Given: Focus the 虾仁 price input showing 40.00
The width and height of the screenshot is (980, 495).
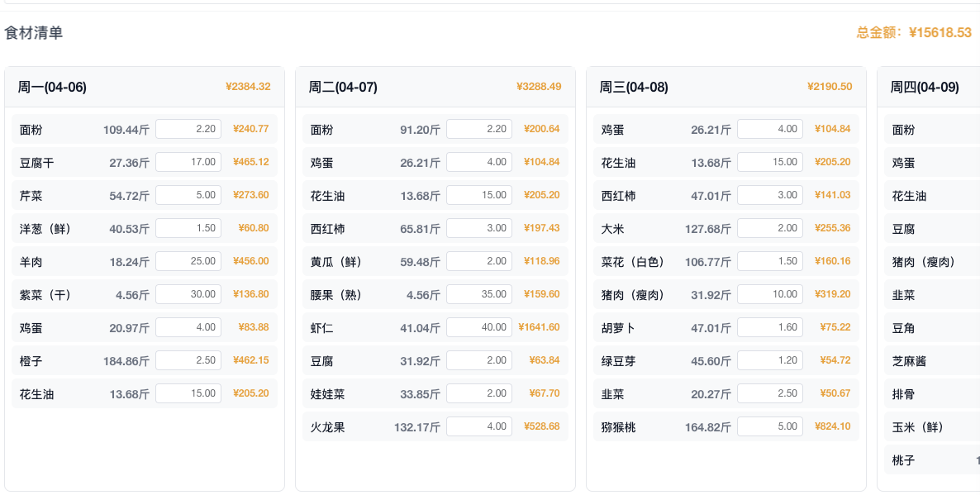Looking at the screenshot, I should point(478,327).
